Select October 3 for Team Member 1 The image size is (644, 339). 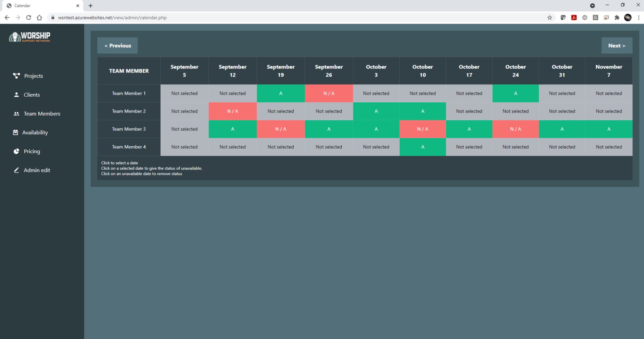[376, 94]
